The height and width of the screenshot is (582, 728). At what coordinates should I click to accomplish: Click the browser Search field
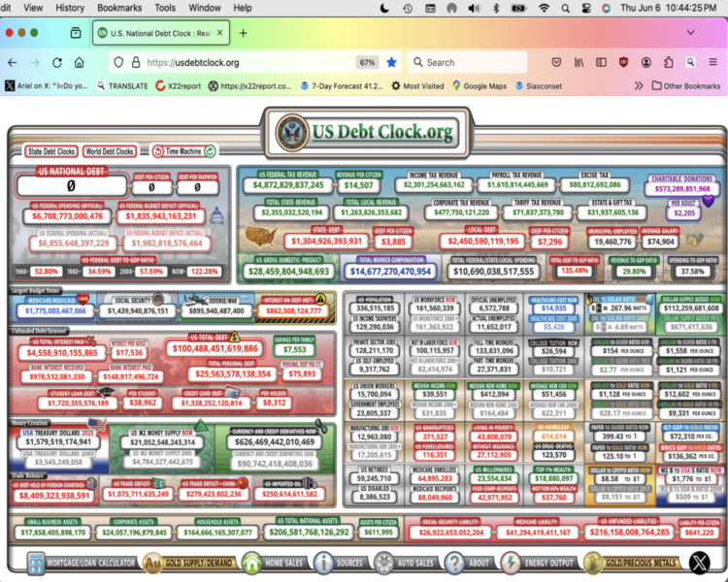tap(468, 63)
